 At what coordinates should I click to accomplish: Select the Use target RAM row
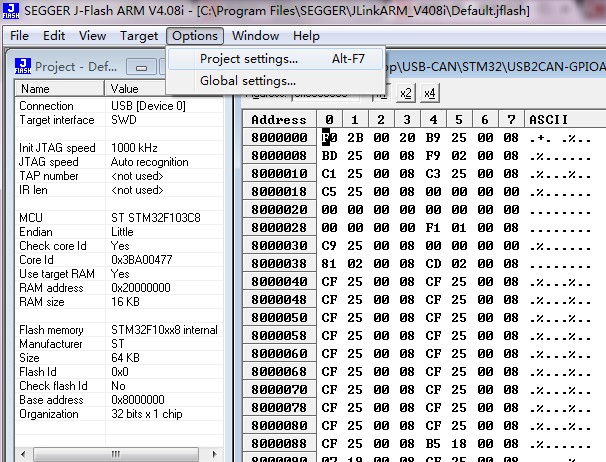pyautogui.click(x=119, y=274)
